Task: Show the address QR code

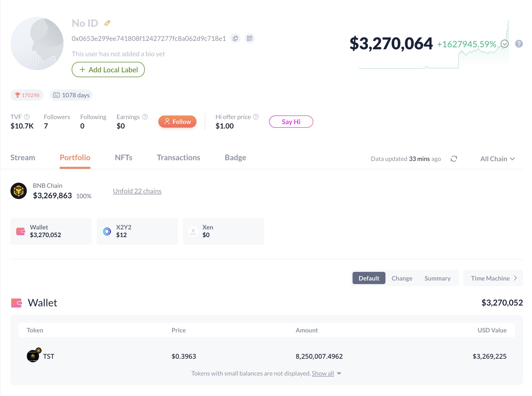Action: click(x=249, y=39)
